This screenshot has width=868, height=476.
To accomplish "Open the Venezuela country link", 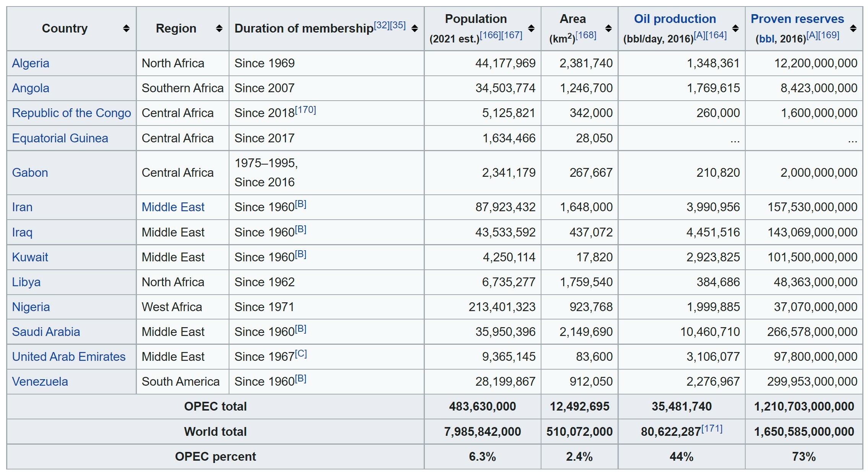I will pyautogui.click(x=40, y=381).
